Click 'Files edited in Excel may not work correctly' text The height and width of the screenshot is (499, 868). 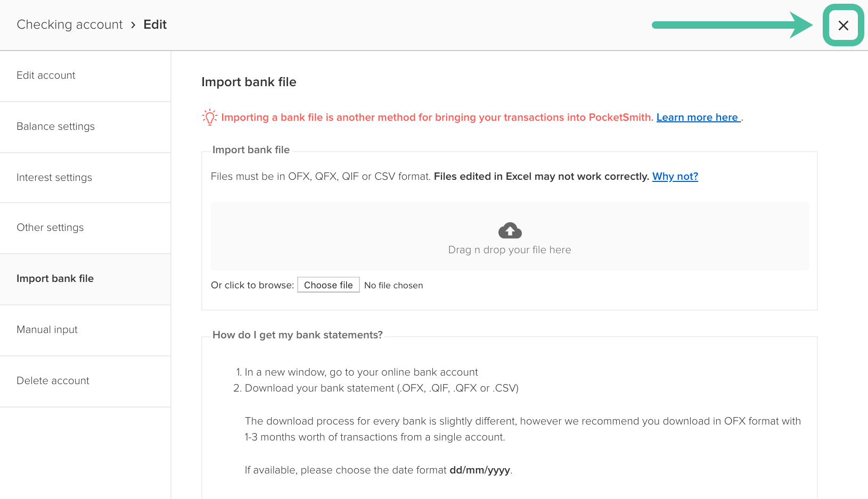(541, 176)
